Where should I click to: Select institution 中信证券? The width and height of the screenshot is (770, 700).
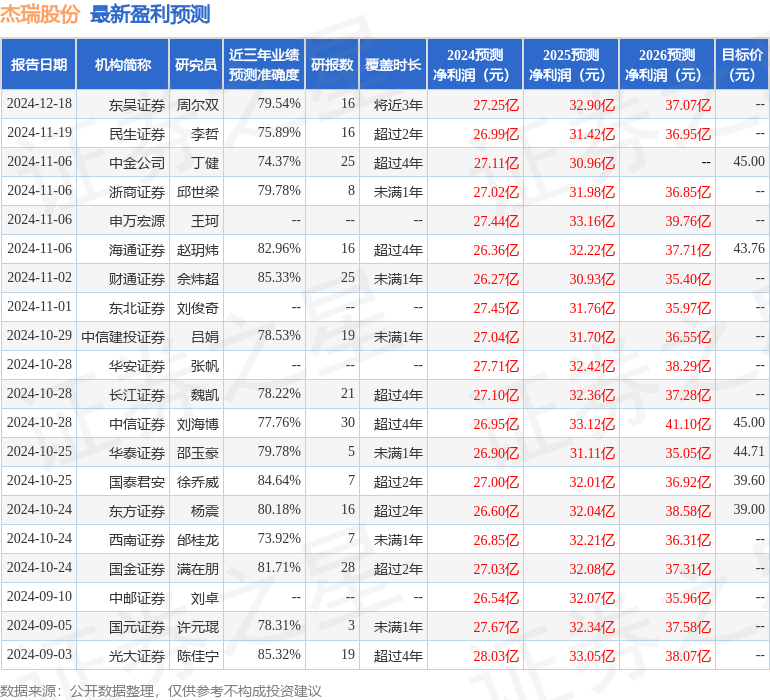point(137,424)
